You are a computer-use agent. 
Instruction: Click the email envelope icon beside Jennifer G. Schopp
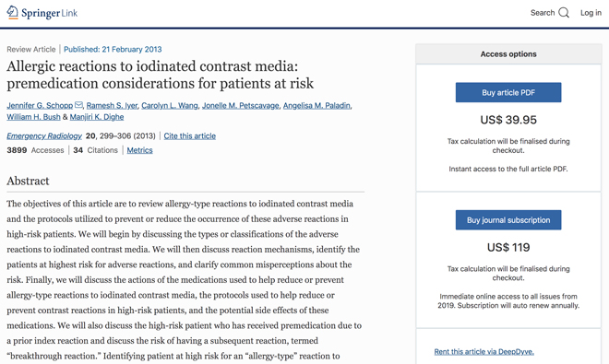coord(78,105)
